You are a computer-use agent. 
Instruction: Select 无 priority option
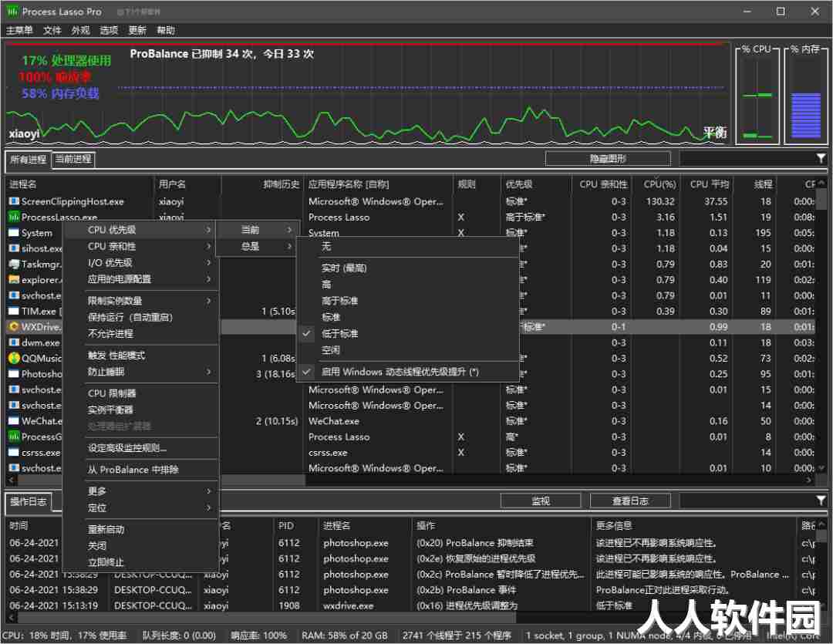tap(408, 246)
